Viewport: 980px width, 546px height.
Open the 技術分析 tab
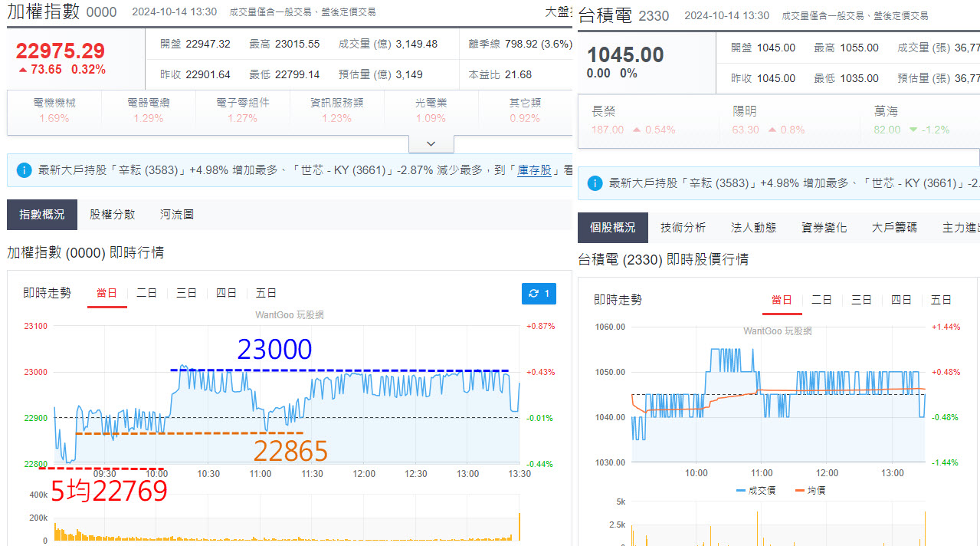point(683,228)
